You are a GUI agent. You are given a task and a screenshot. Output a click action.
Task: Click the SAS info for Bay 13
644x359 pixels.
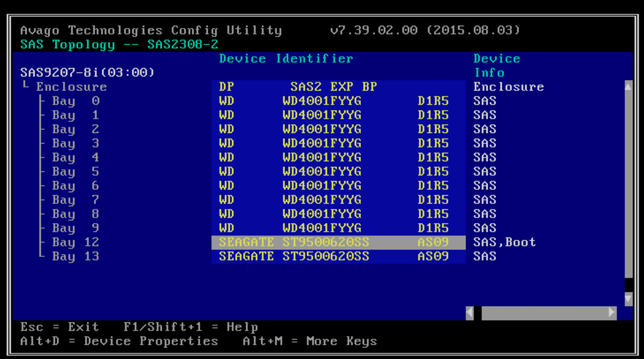tap(485, 256)
